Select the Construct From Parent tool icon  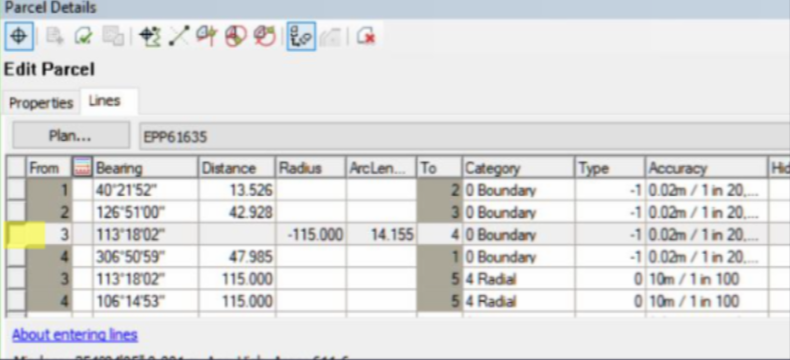(x=150, y=37)
